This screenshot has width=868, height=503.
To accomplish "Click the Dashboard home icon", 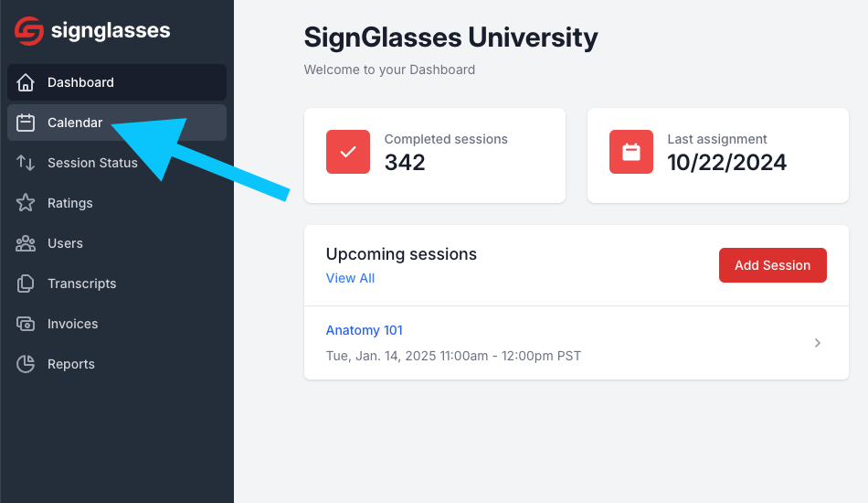I will tap(26, 82).
